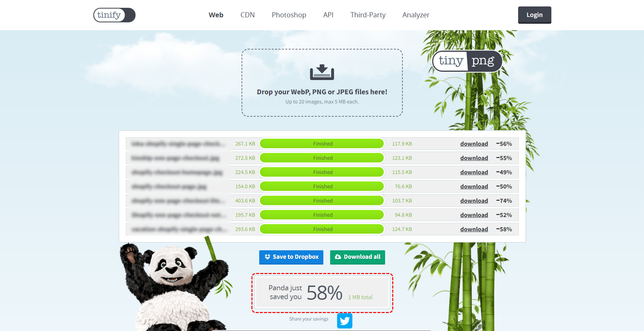Viewport: 644px width, 331px height.
Task: Open the Web tab in the navigation
Action: point(216,15)
